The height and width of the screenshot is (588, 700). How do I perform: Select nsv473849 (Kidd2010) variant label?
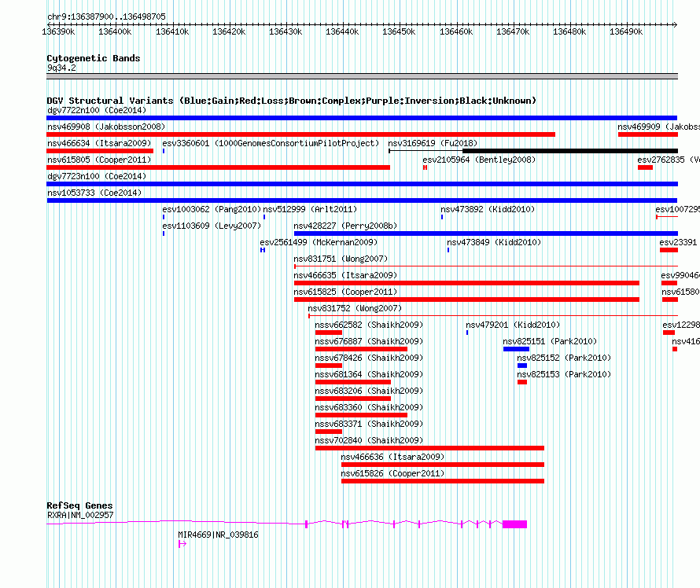[494, 242]
